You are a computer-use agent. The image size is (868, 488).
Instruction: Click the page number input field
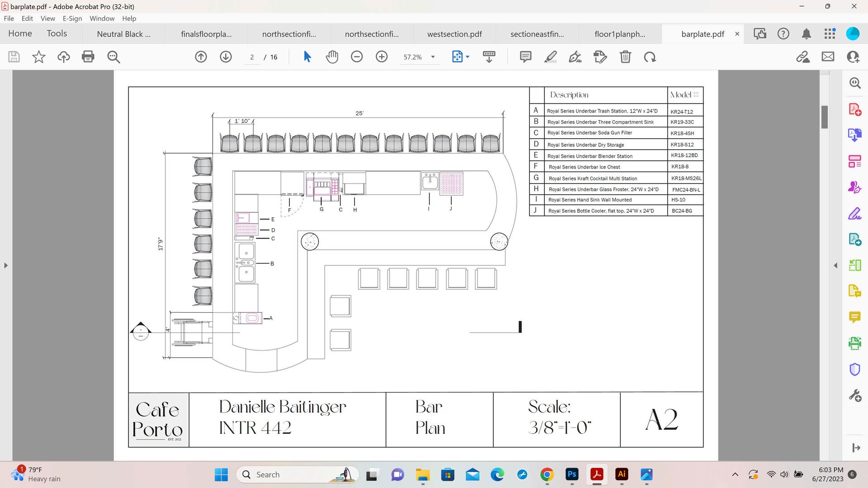[x=252, y=57]
